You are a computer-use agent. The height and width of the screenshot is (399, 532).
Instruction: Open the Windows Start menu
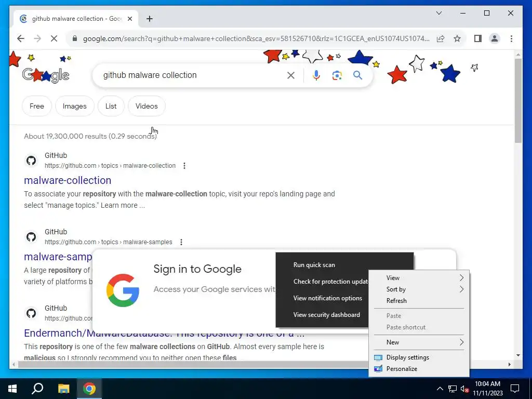click(x=12, y=389)
